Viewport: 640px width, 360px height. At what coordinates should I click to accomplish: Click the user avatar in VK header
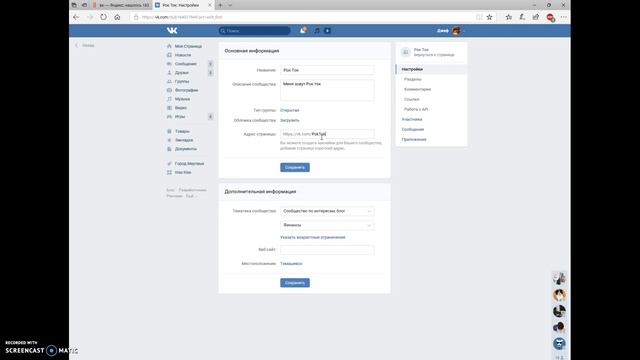point(456,31)
